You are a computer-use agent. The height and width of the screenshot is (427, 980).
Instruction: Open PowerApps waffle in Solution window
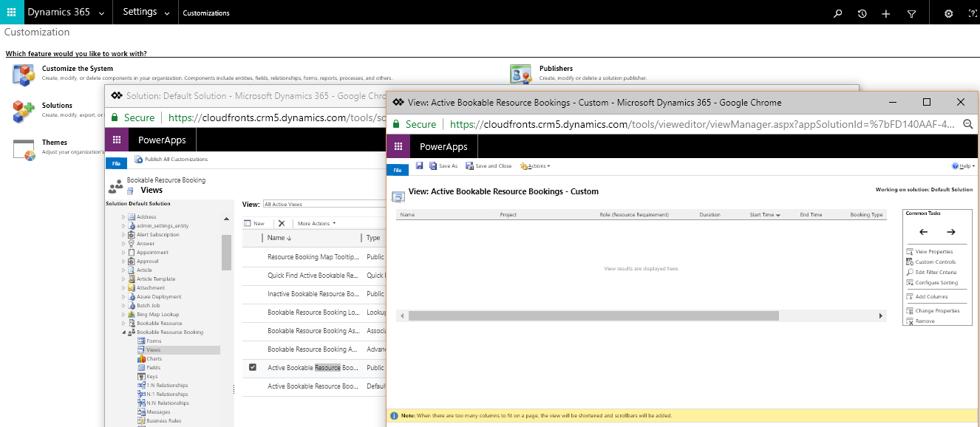[116, 140]
